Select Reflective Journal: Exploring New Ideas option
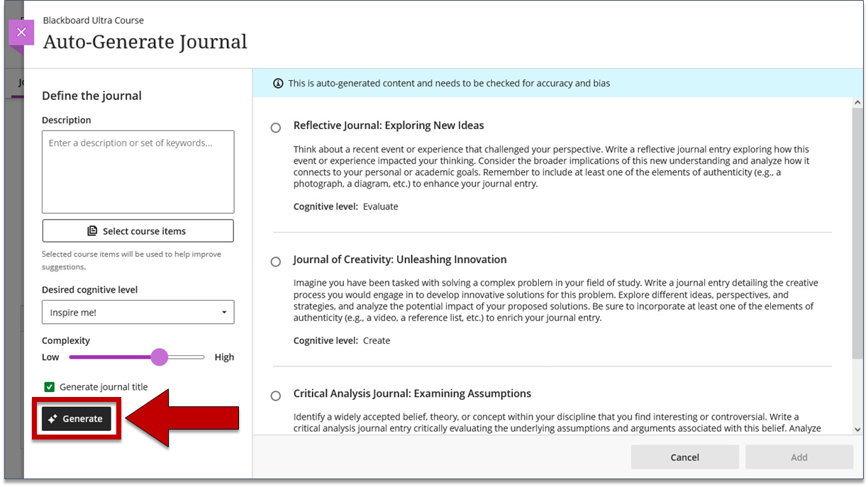This screenshot has width=868, height=487. click(276, 128)
